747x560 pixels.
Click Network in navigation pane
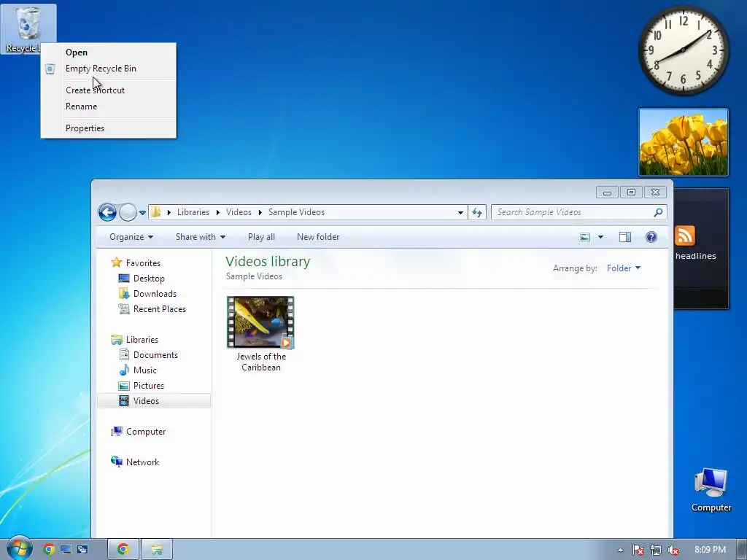(142, 462)
